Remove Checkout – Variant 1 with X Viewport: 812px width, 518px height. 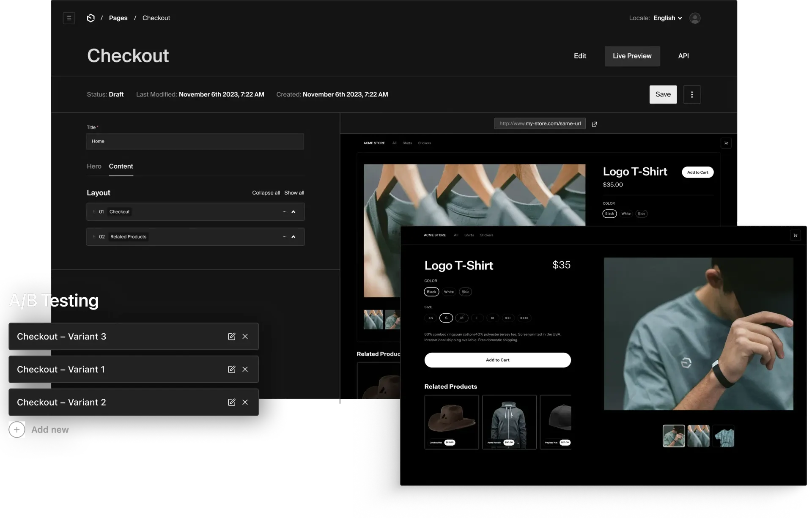245,370
